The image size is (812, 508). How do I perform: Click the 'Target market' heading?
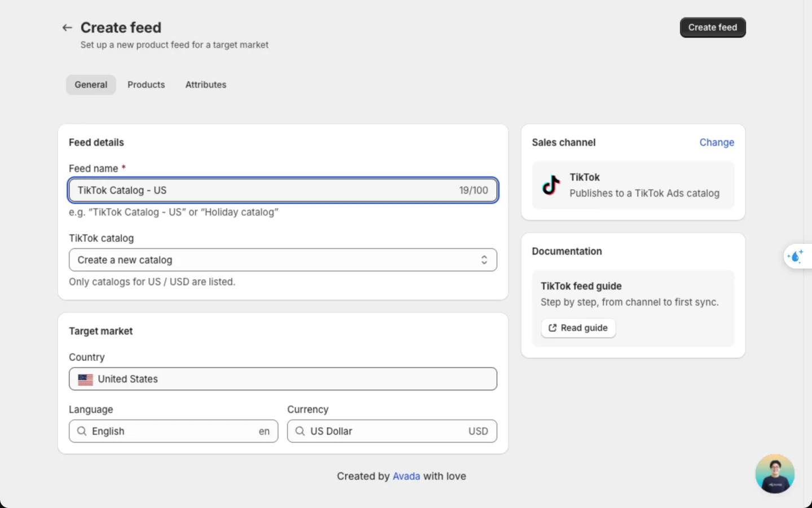click(101, 331)
